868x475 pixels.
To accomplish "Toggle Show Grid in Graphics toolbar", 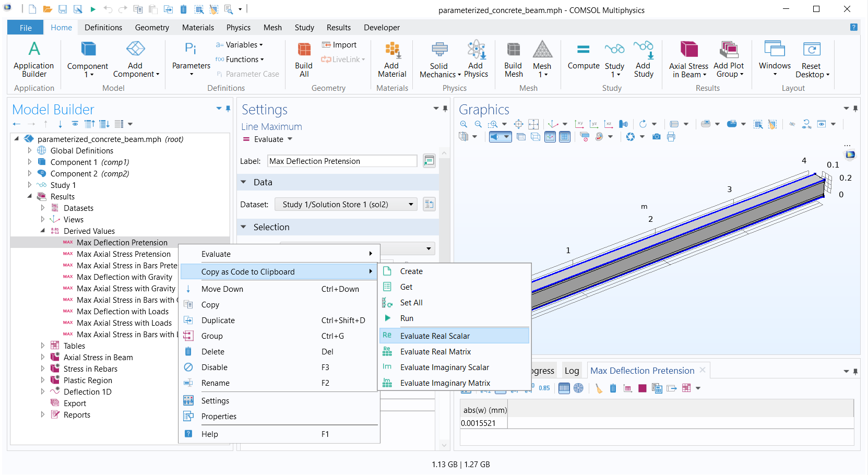I will point(565,137).
